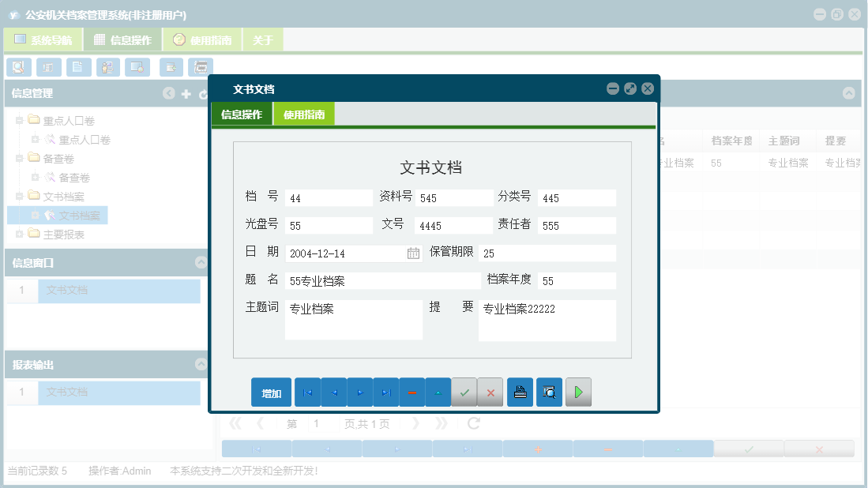868x488 pixels.
Task: Click the page number field in pager
Action: pos(323,424)
